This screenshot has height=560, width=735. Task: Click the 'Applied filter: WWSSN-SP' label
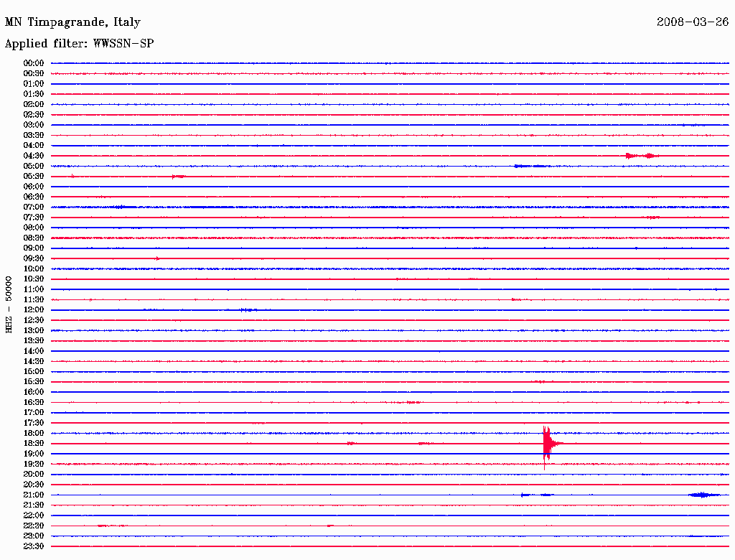(x=79, y=43)
